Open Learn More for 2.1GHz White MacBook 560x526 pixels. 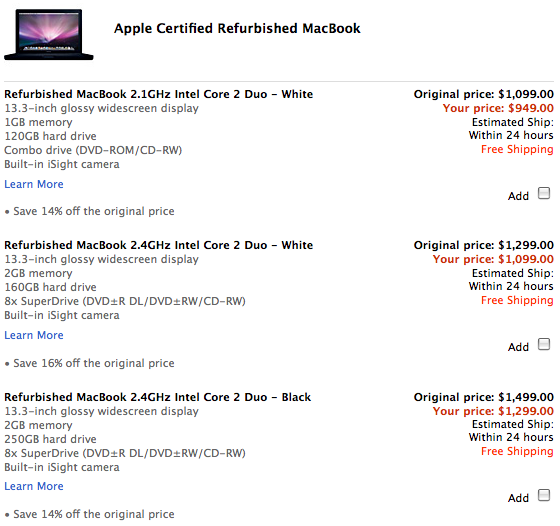click(x=34, y=184)
